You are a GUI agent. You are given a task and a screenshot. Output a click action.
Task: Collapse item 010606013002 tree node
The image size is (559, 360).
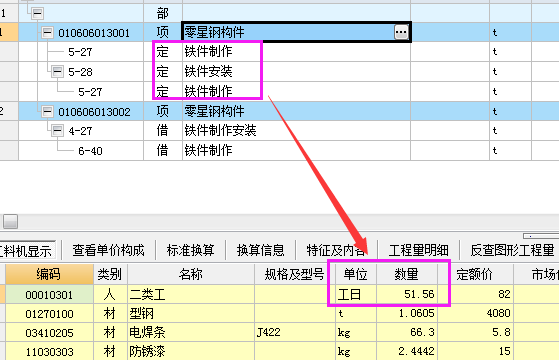coord(47,112)
